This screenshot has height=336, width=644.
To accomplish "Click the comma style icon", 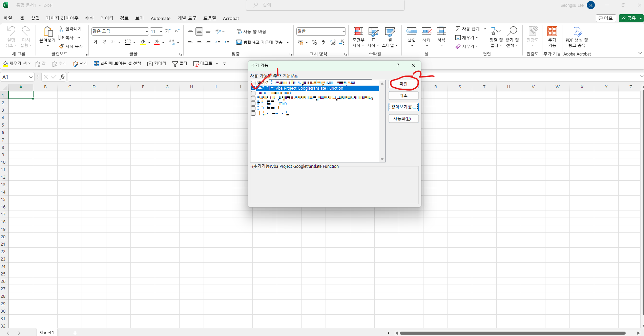I will [323, 42].
